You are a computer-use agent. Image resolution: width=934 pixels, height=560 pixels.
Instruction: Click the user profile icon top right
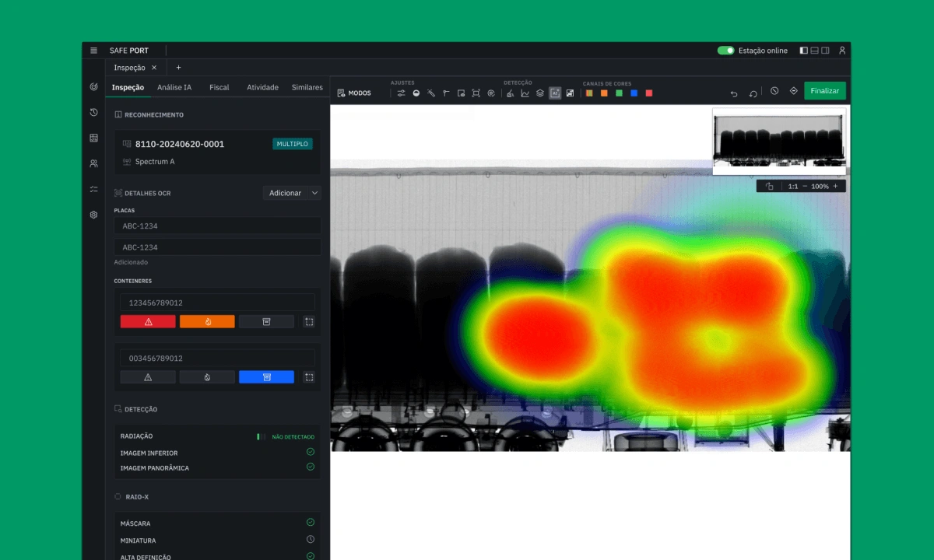pyautogui.click(x=842, y=51)
